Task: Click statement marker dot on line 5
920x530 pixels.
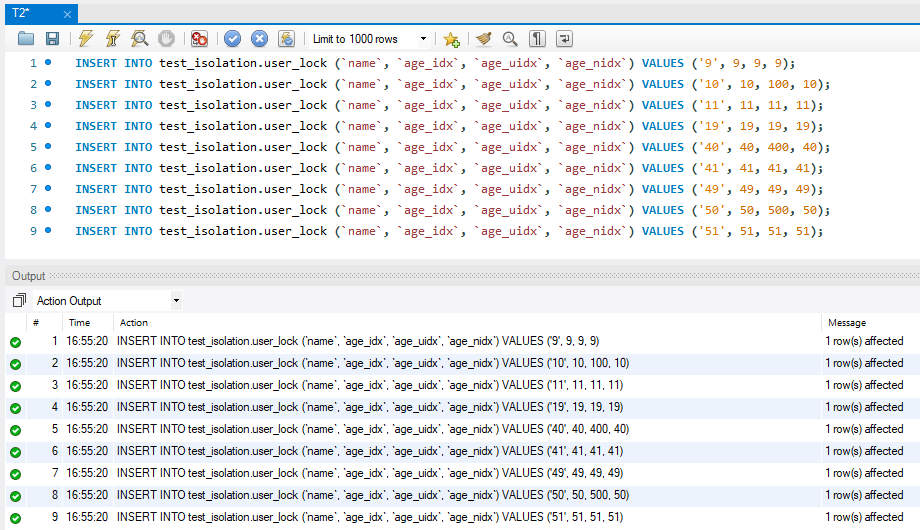Action: [48, 146]
